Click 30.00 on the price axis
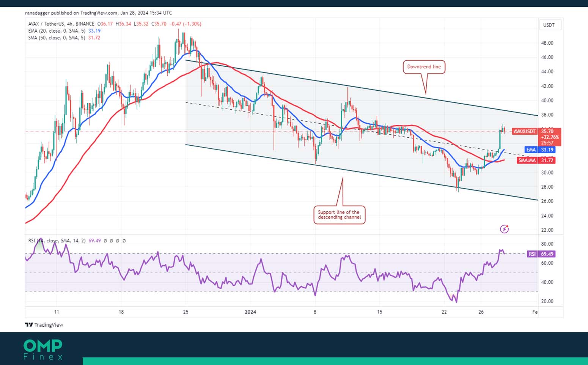Viewport: 588px width, 365px height. pyautogui.click(x=547, y=172)
